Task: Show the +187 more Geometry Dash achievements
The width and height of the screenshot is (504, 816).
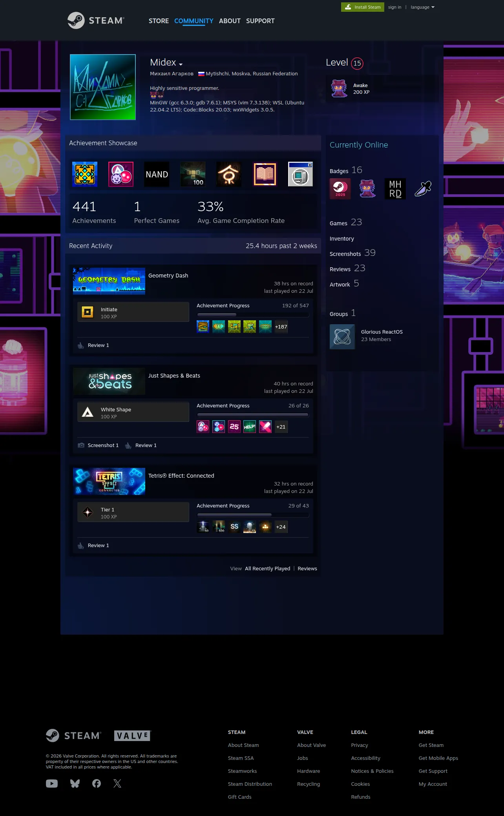Action: click(281, 327)
